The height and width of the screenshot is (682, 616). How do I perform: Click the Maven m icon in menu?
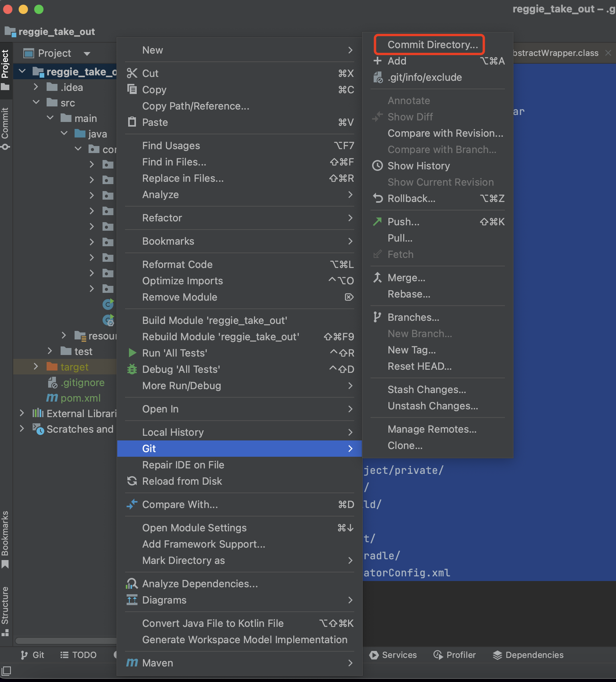tap(132, 663)
